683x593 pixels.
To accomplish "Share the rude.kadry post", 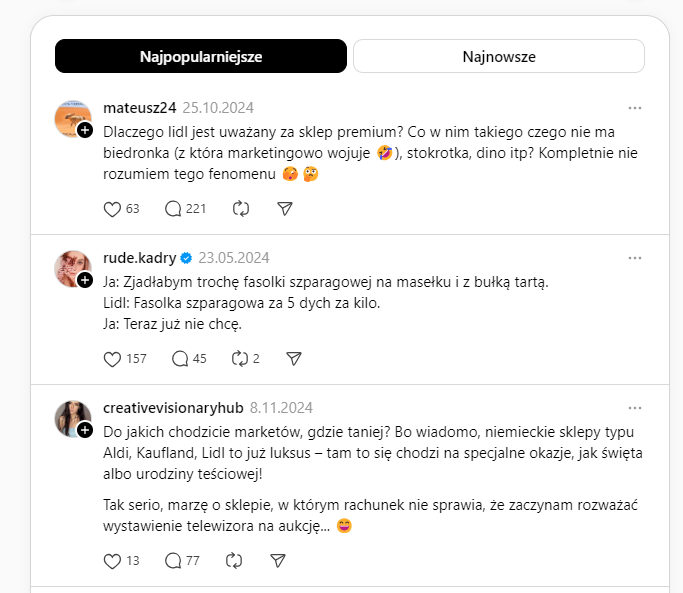I will (294, 359).
